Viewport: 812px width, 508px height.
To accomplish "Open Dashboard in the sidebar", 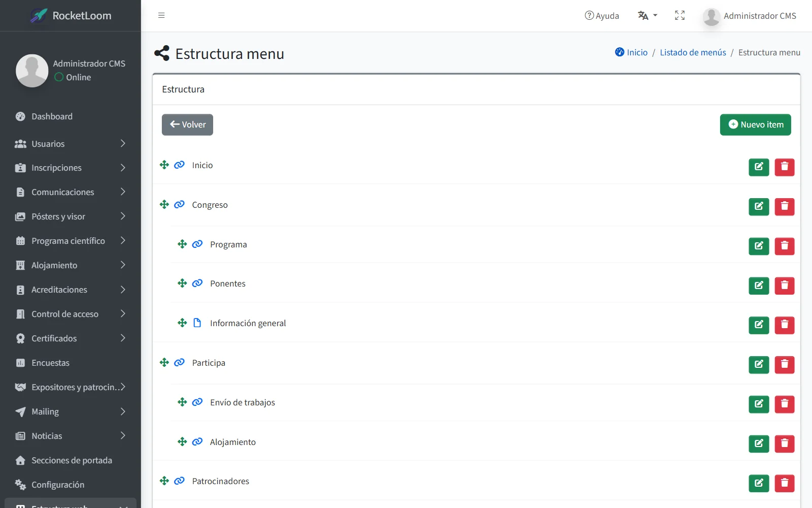I will click(71, 116).
